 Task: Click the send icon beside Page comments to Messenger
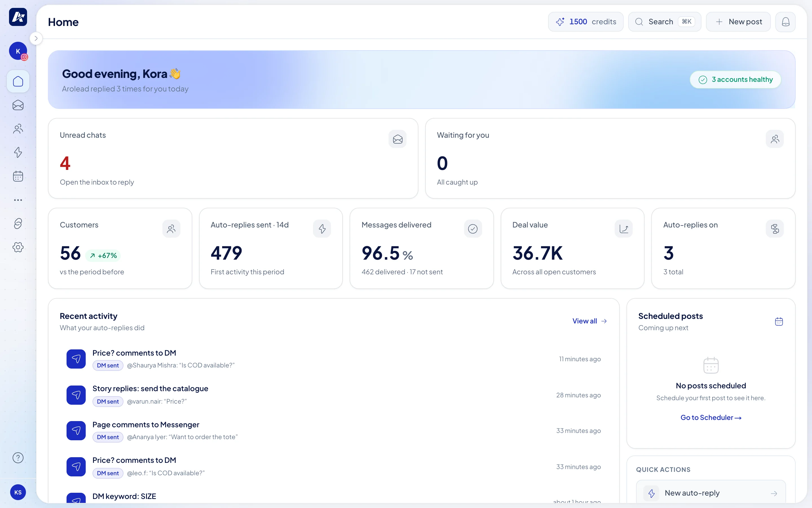(76, 431)
